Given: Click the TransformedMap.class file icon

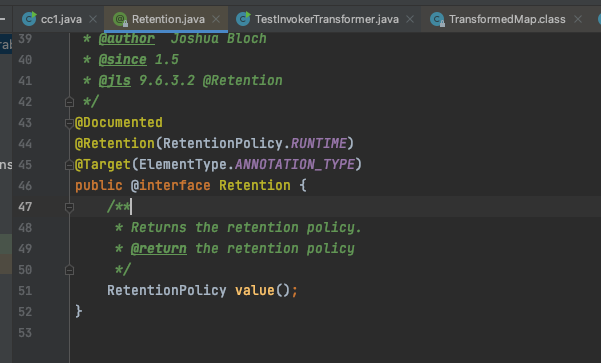Looking at the screenshot, I should [437, 19].
